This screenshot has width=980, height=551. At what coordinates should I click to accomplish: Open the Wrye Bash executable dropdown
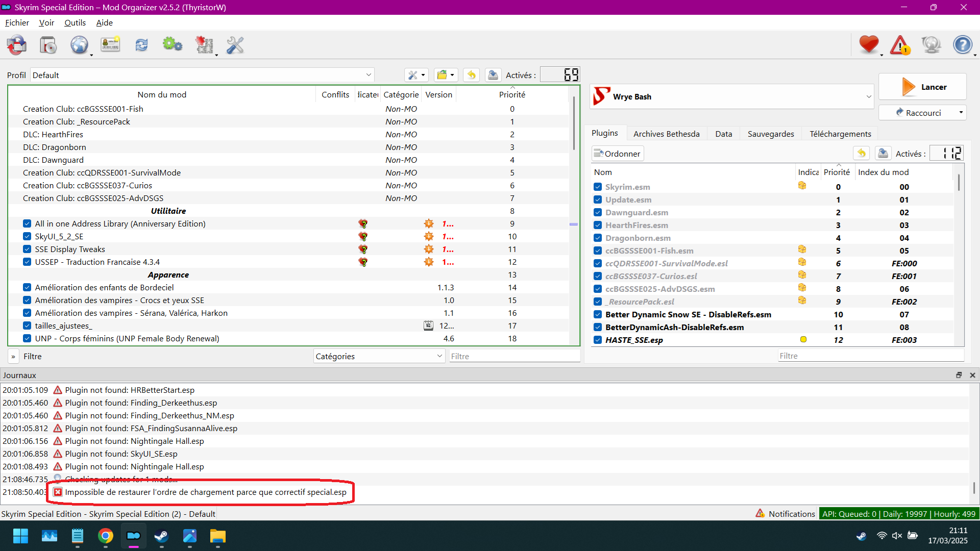pos(732,96)
